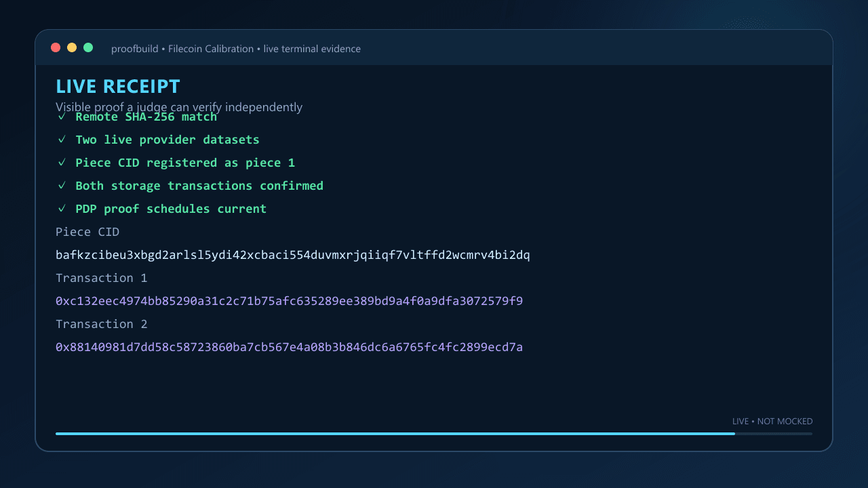
Task: Click the checkmark beside 'Two live provider datasets'
Action: (x=62, y=140)
